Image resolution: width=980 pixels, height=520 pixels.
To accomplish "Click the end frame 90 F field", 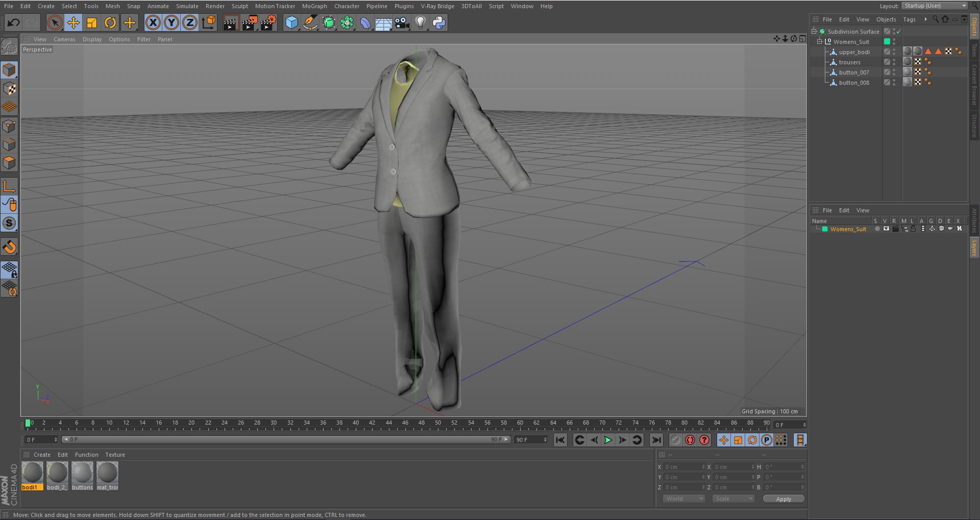I will coord(531,440).
